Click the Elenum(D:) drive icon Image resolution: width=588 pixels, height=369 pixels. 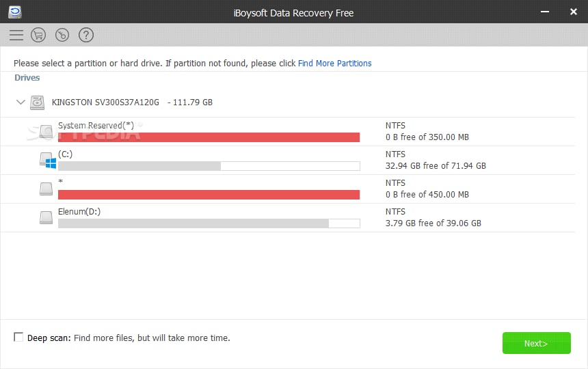[x=46, y=217]
